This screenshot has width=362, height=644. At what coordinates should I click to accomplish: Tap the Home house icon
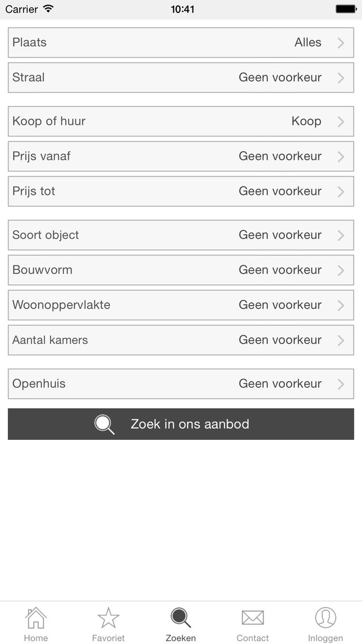pyautogui.click(x=36, y=618)
